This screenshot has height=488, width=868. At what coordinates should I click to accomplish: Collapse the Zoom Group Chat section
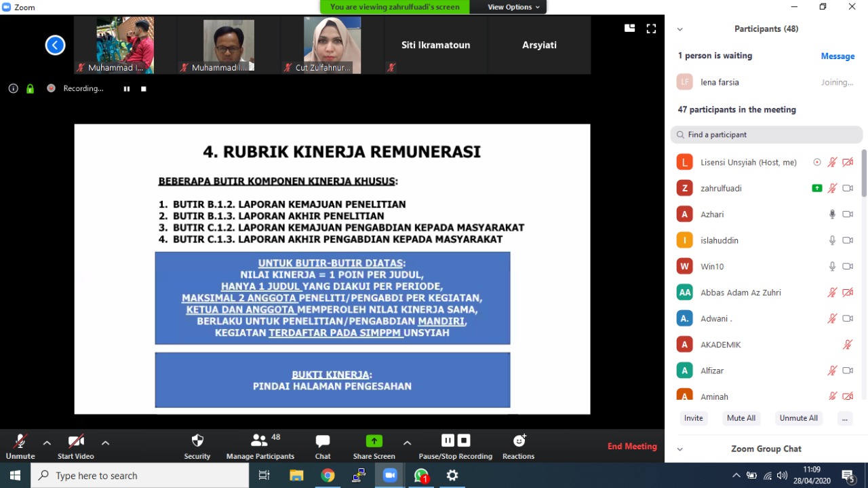click(x=680, y=449)
